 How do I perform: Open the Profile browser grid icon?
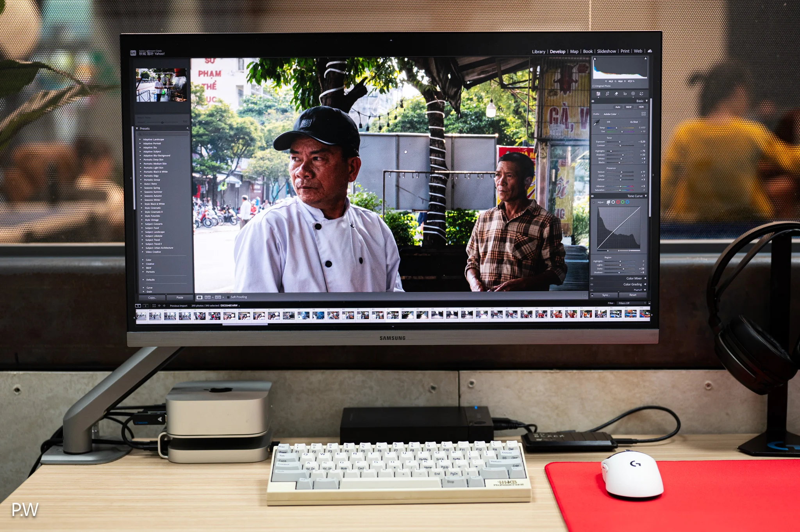[643, 114]
